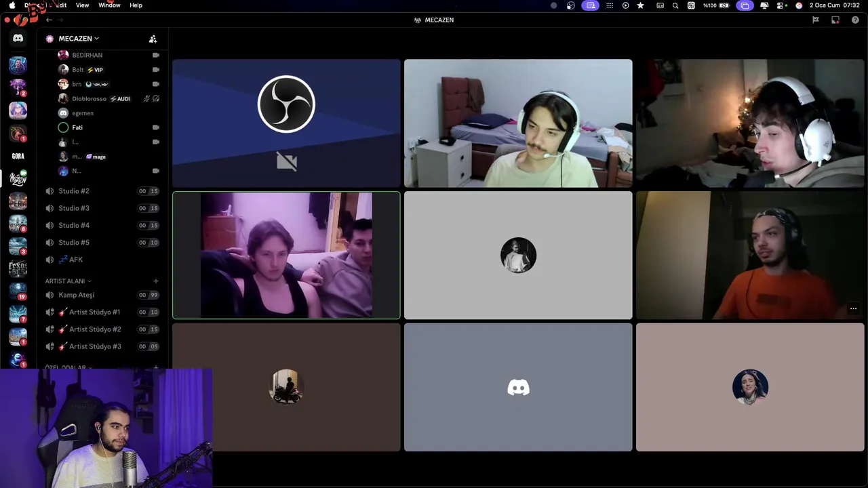Image resolution: width=868 pixels, height=488 pixels.
Task: Join the Kamp Ateşi voice channel
Action: click(x=102, y=295)
